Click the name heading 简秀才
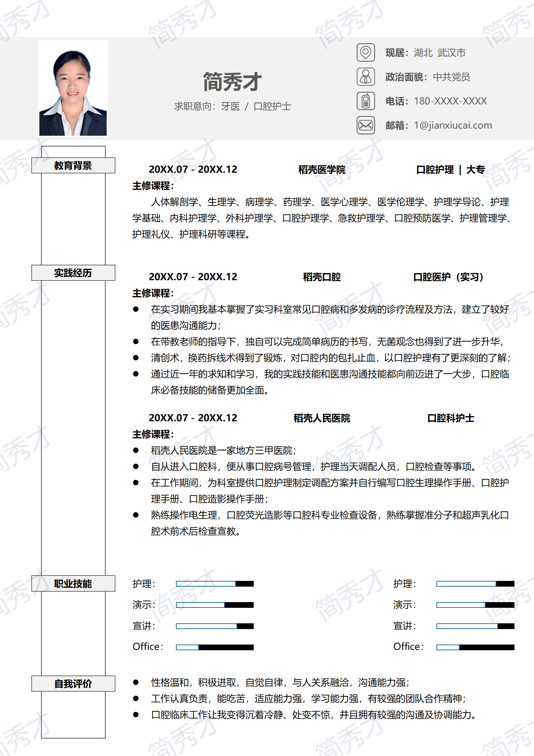The width and height of the screenshot is (534, 756). click(232, 81)
